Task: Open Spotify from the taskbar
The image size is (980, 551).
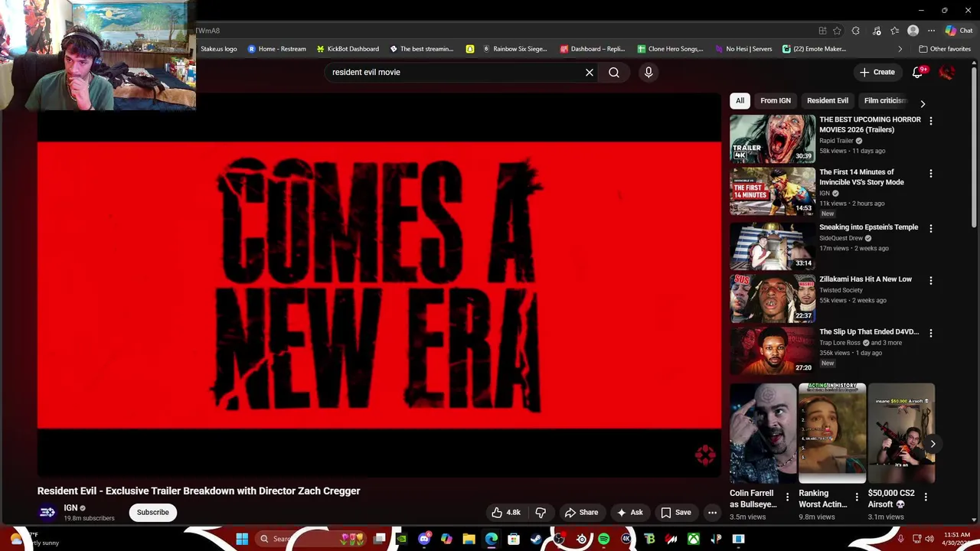Action: (604, 539)
